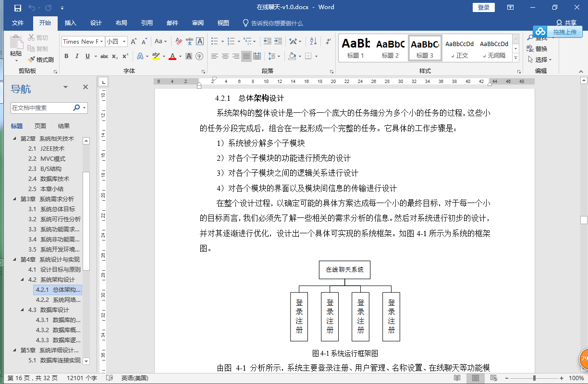Image resolution: width=588 pixels, height=384 pixels.
Task: Toggle justified alignment
Action: 246,57
